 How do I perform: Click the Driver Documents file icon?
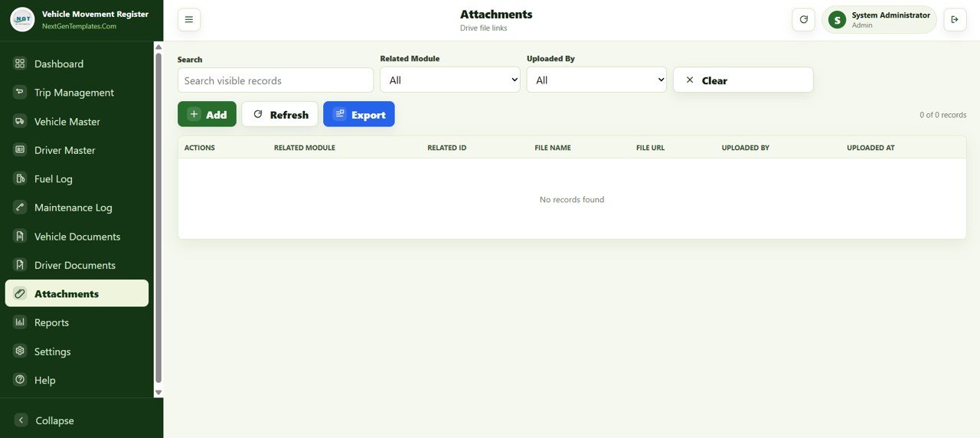[x=20, y=265]
